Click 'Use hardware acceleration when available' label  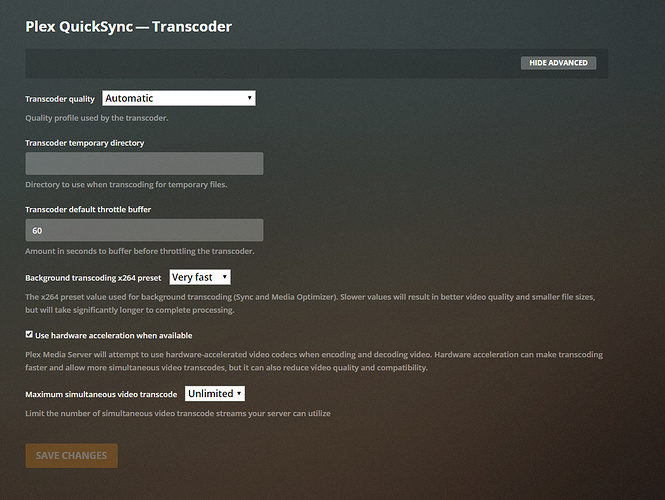pos(114,335)
